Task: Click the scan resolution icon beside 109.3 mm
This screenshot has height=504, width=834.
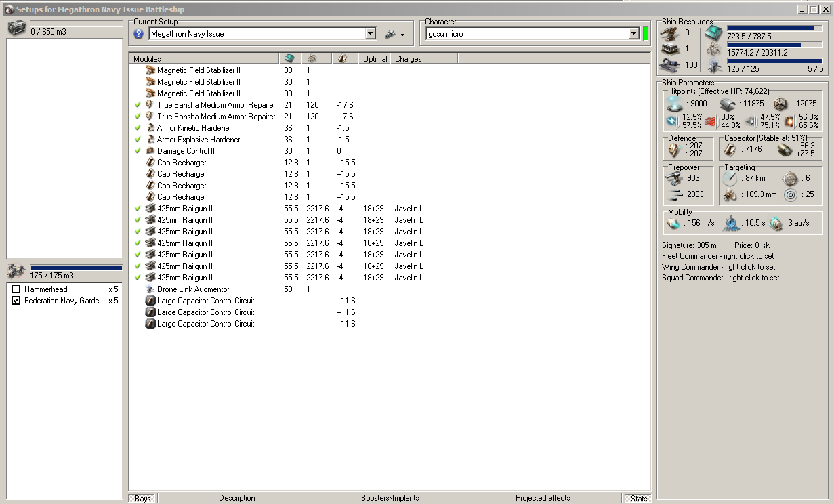Action: [730, 194]
